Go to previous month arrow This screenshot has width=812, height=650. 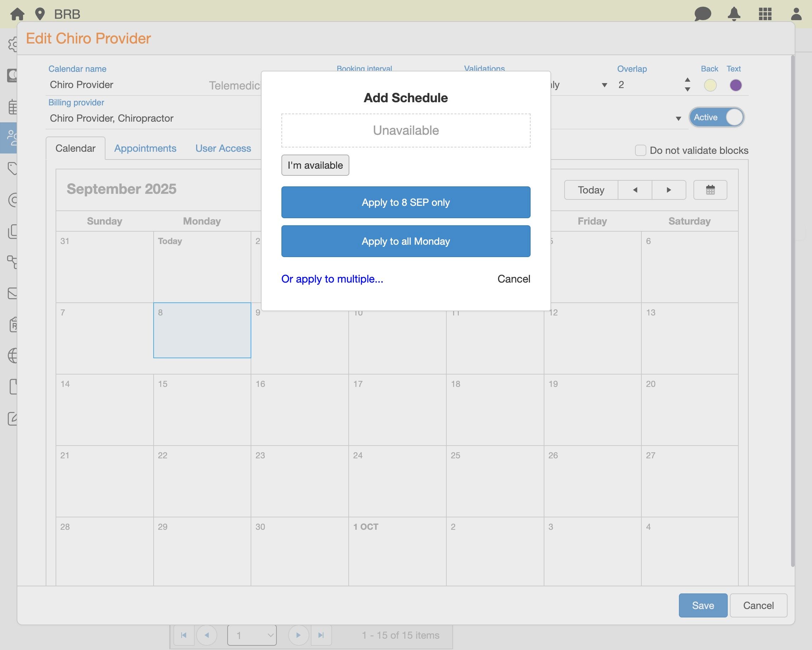click(635, 190)
